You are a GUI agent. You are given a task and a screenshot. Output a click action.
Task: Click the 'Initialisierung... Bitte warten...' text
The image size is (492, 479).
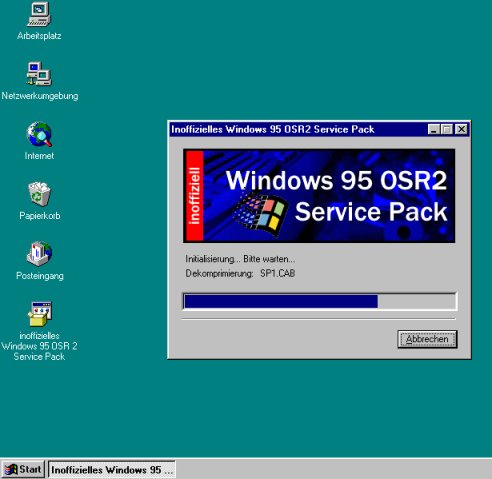pos(240,259)
